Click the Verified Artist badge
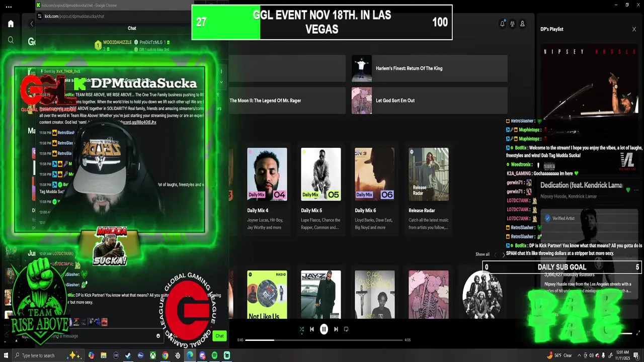This screenshot has width=644, height=362. pyautogui.click(x=559, y=218)
